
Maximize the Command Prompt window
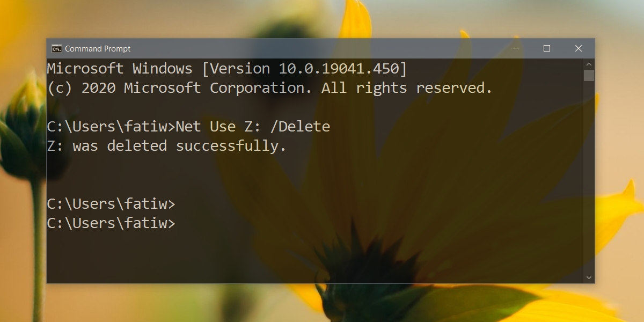tap(547, 48)
